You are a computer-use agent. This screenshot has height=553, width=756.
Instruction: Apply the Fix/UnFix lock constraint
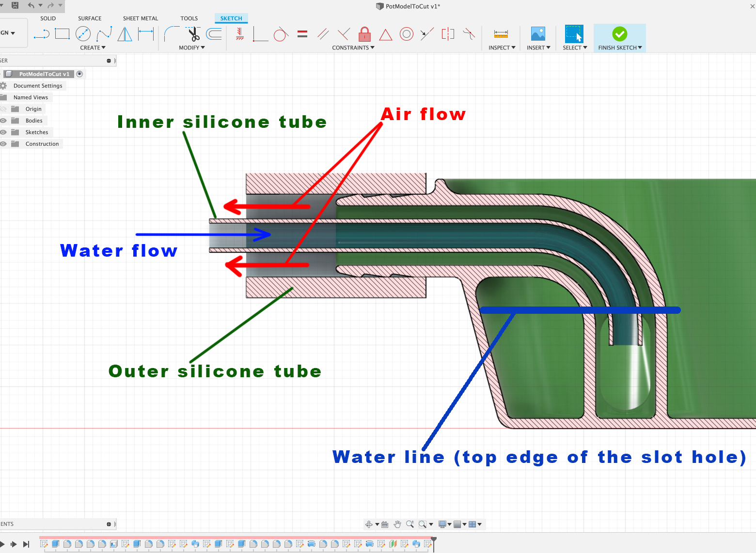[364, 34]
